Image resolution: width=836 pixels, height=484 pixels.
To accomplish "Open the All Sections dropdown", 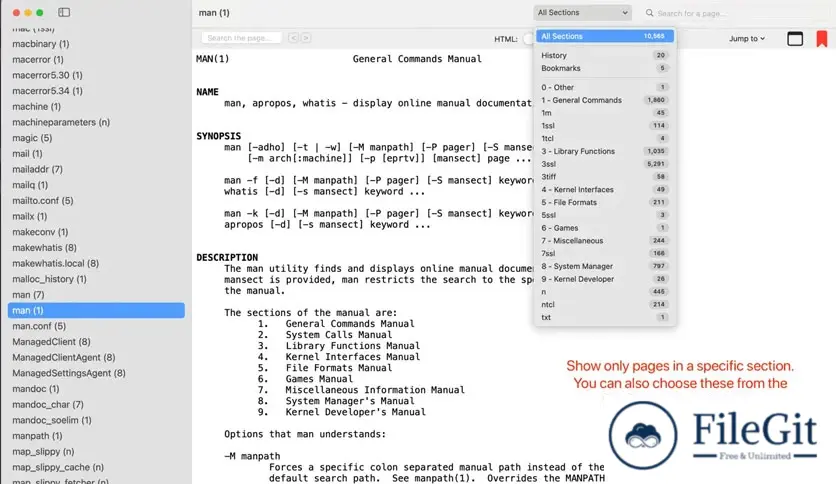I will 582,12.
